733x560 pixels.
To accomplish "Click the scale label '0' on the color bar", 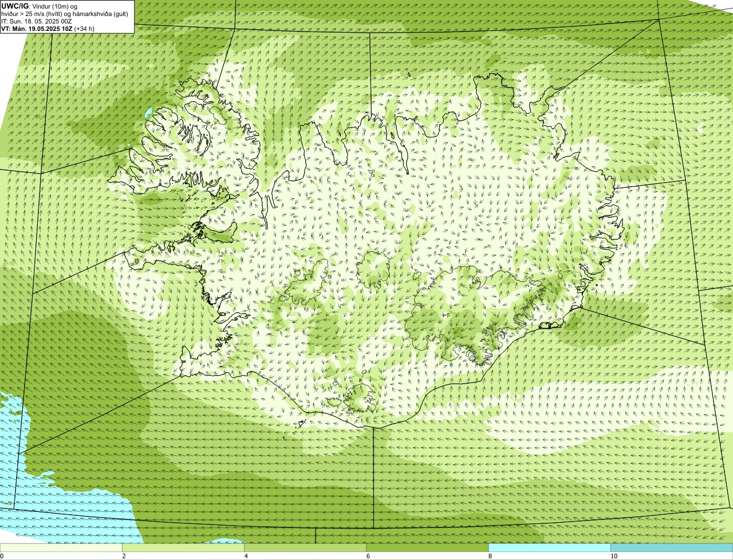I will click(x=2, y=556).
